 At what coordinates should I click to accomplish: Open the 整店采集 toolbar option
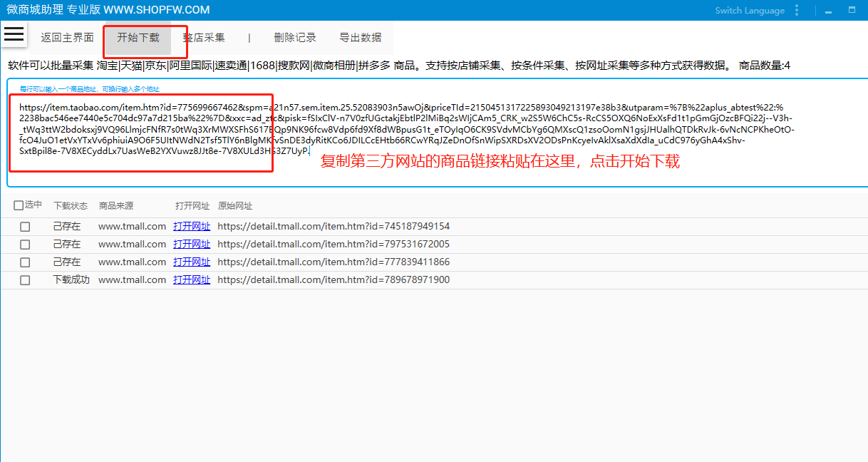point(204,38)
